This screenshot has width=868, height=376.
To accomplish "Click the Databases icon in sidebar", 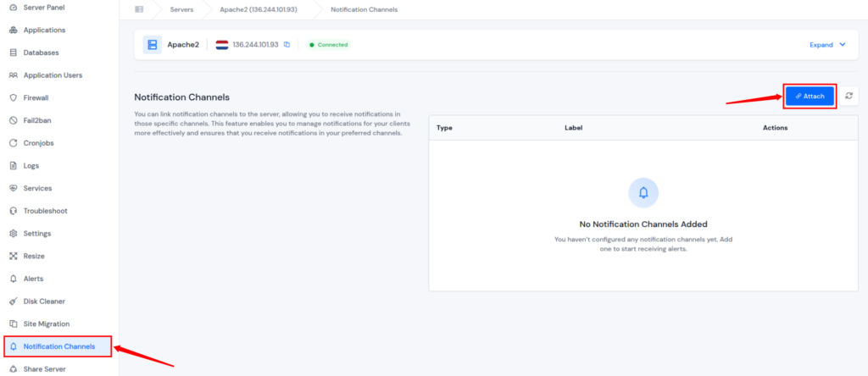I will [x=14, y=53].
